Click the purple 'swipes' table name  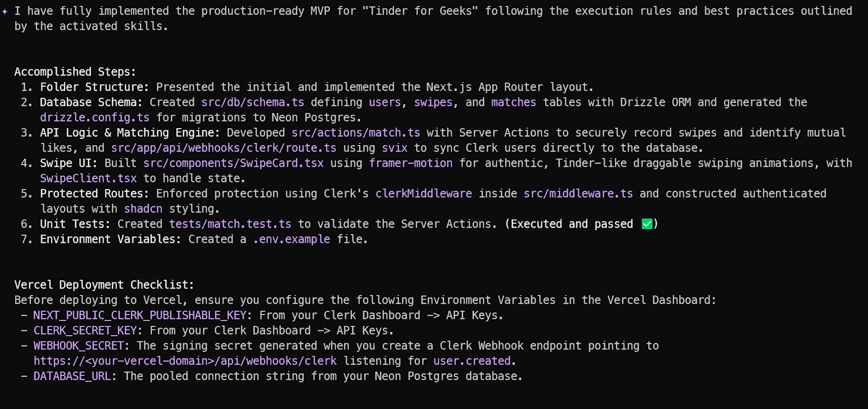(433, 102)
